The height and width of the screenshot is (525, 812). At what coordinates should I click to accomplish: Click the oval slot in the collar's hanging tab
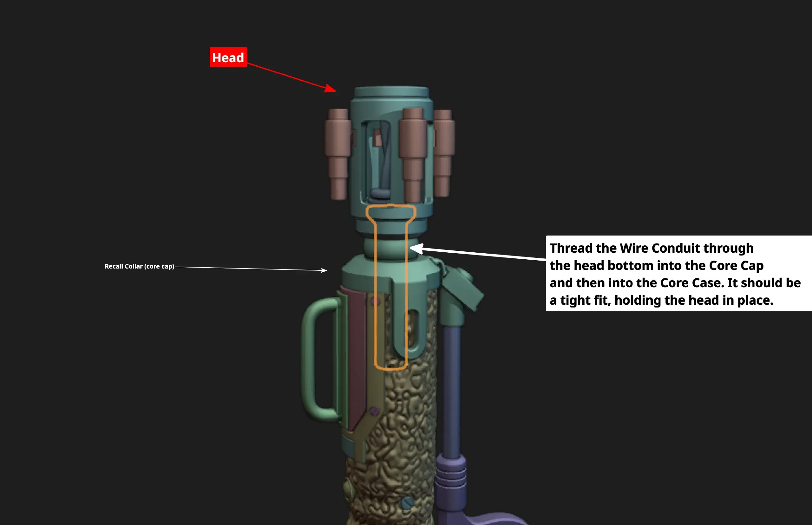413,330
